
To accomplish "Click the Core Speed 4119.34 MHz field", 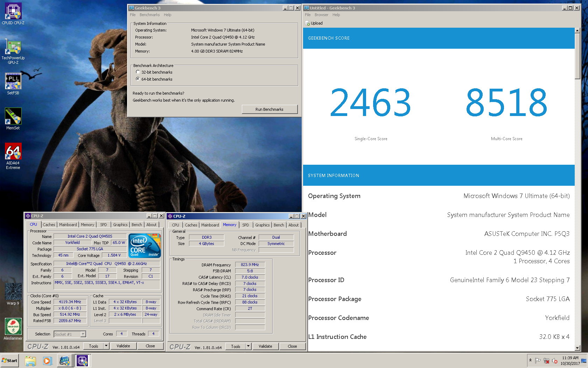I will coord(70,302).
